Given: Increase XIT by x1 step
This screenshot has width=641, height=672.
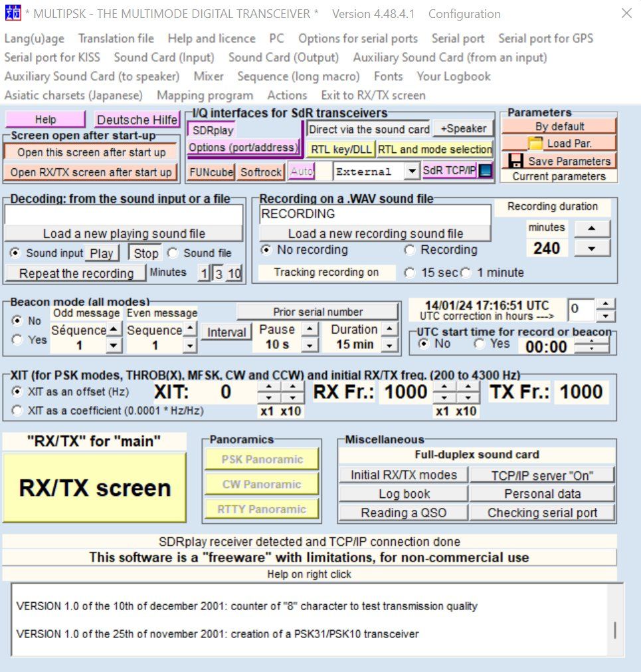Looking at the screenshot, I should pyautogui.click(x=268, y=386).
